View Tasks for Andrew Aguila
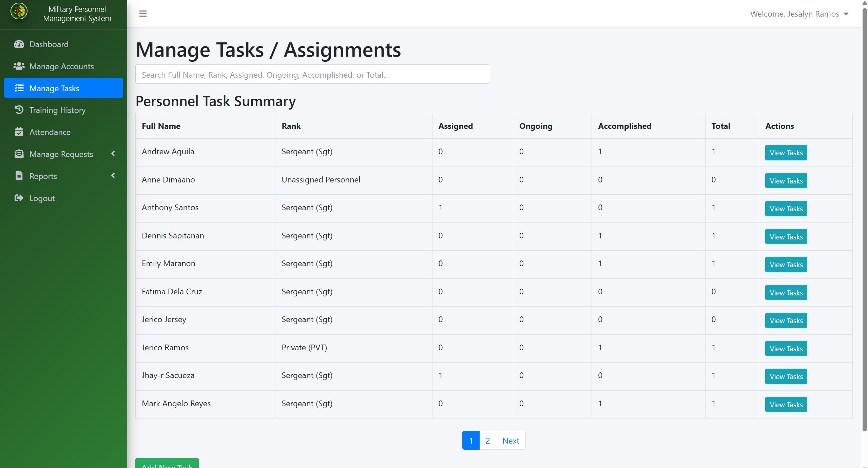This screenshot has height=468, width=868. point(786,153)
